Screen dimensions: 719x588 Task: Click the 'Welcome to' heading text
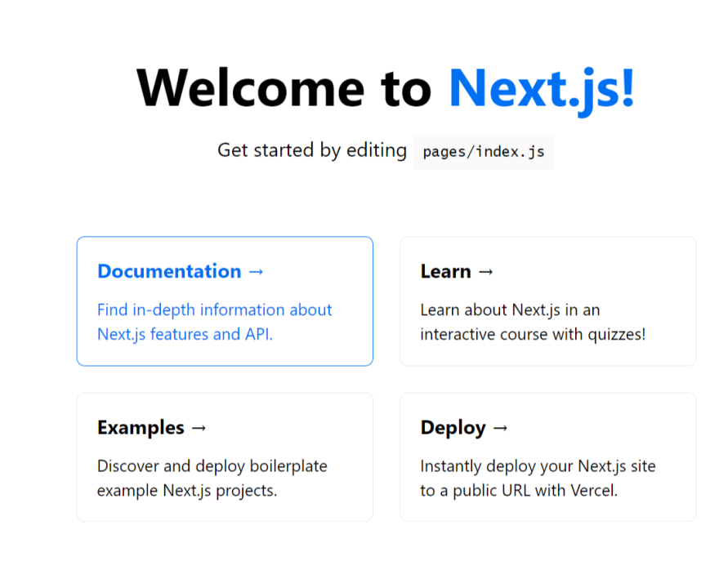[284, 88]
